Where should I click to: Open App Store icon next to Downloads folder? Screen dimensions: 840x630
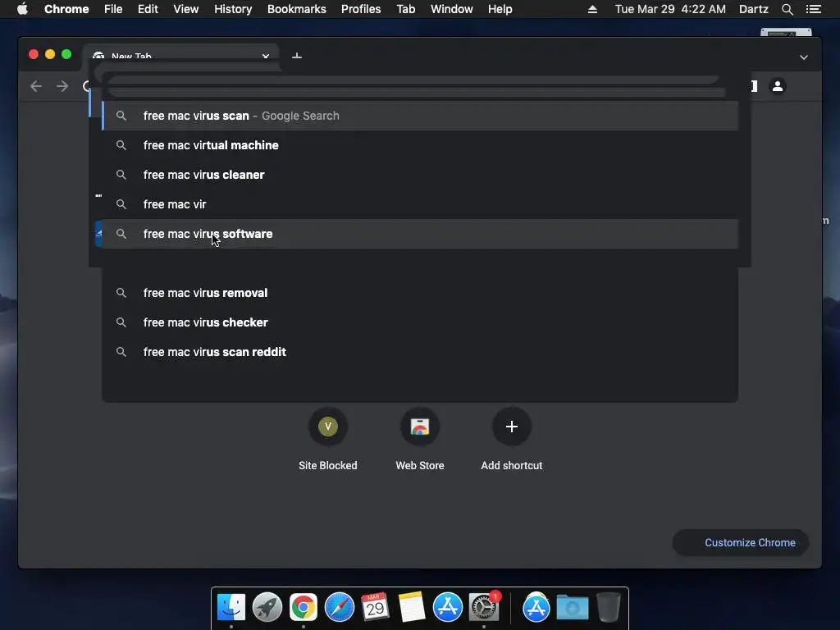[536, 607]
